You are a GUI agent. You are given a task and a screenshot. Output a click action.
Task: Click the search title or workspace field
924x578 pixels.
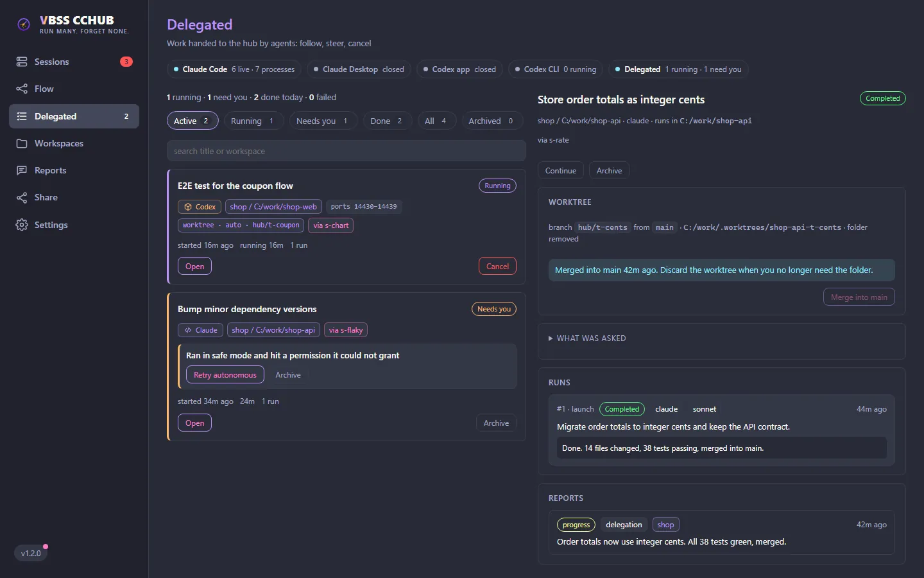coord(346,151)
